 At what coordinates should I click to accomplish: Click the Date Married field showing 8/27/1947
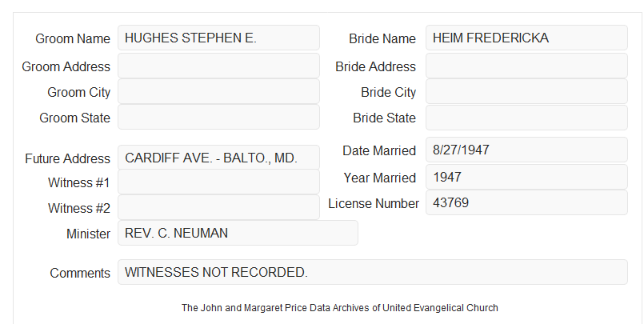pyautogui.click(x=526, y=150)
